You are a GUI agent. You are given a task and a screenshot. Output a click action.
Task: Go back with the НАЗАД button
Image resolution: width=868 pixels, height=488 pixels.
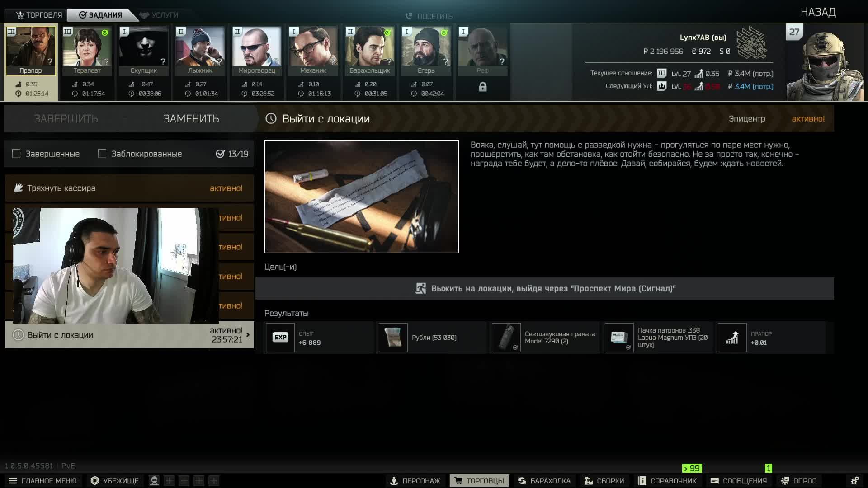coord(818,12)
